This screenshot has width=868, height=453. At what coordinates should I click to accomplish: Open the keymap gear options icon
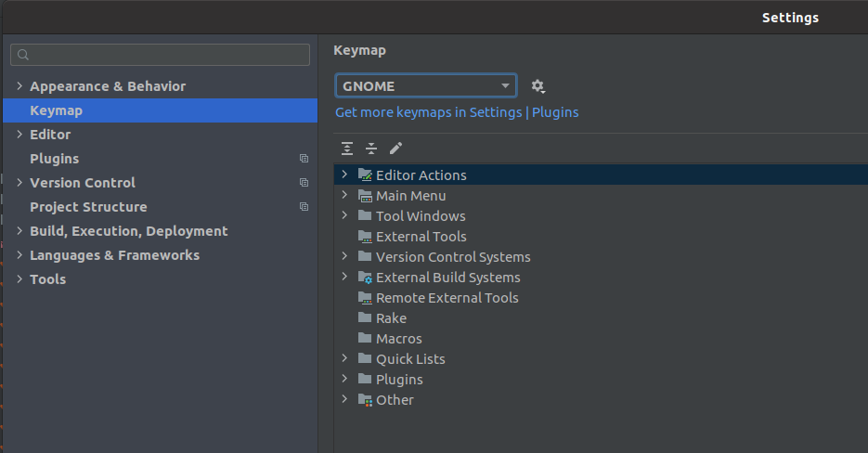pyautogui.click(x=538, y=86)
